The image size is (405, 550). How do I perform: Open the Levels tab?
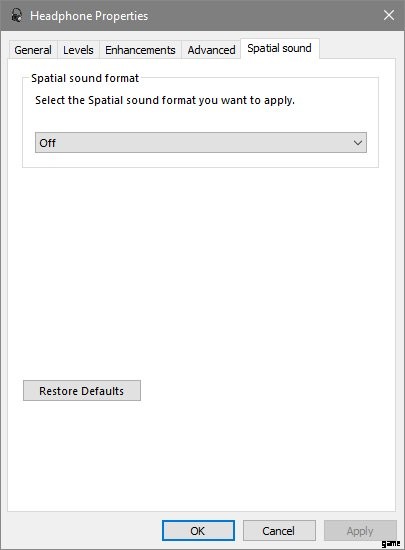[x=78, y=50]
